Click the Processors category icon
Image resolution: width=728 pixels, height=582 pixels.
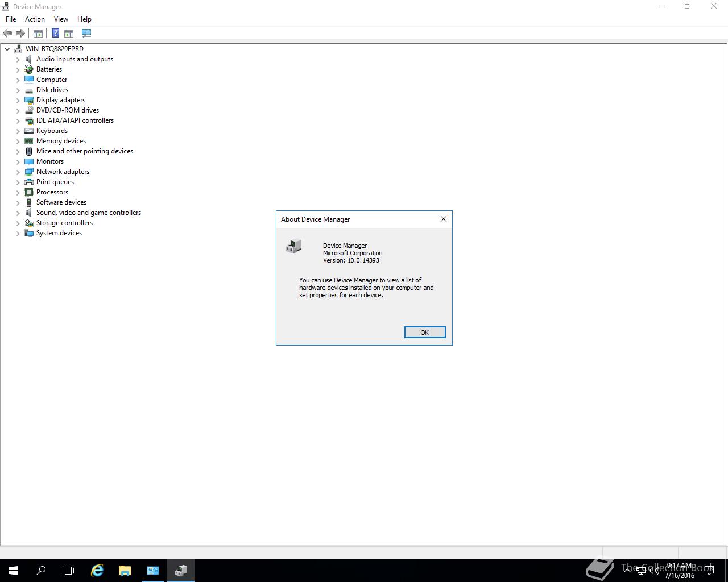(29, 192)
